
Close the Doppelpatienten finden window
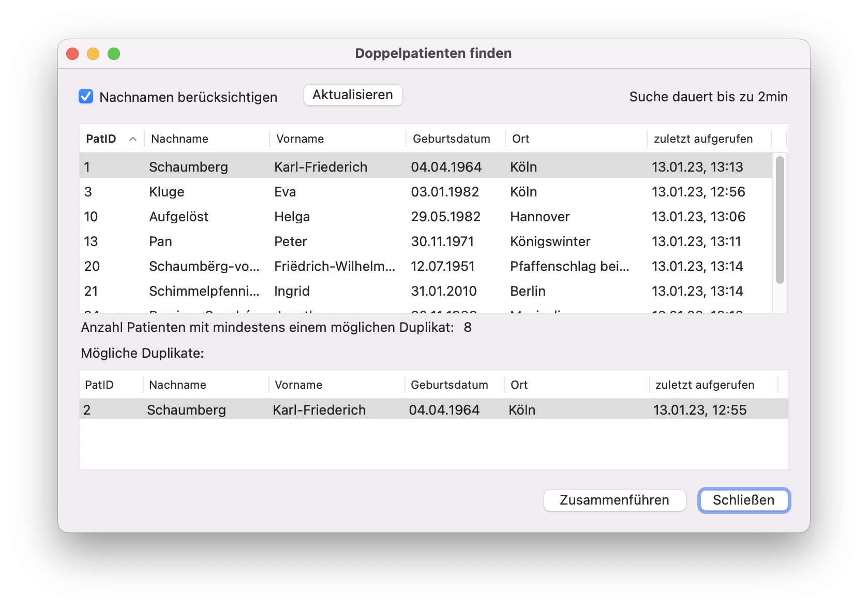point(72,54)
